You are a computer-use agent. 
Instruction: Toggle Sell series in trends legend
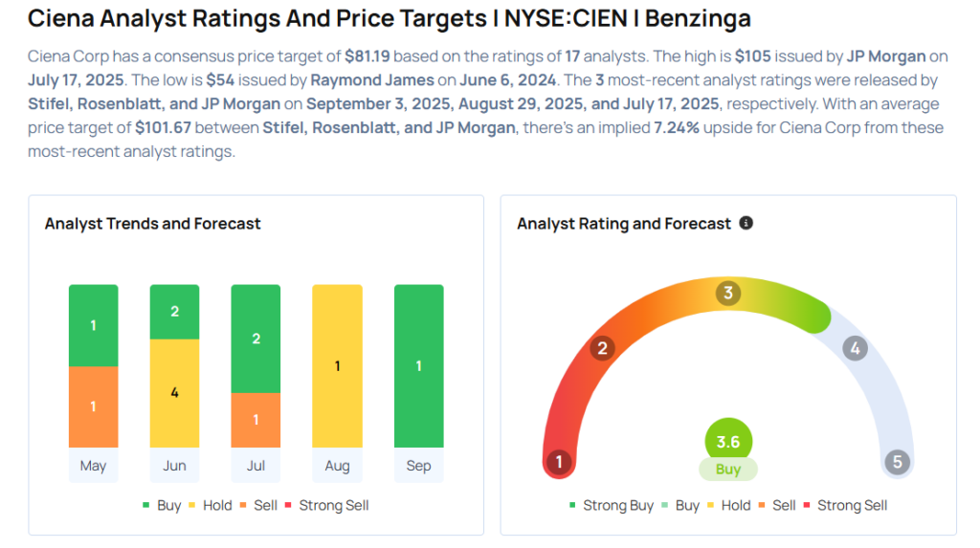(259, 505)
